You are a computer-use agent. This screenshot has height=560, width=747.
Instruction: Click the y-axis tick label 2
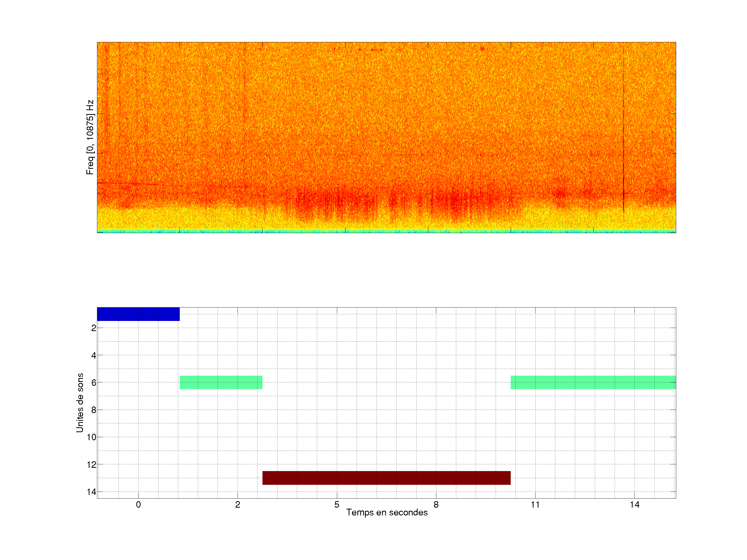tap(94, 328)
